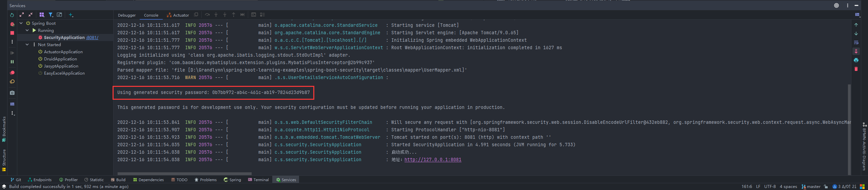Click the Evaluate Expression icon

pyautogui.click(x=254, y=15)
